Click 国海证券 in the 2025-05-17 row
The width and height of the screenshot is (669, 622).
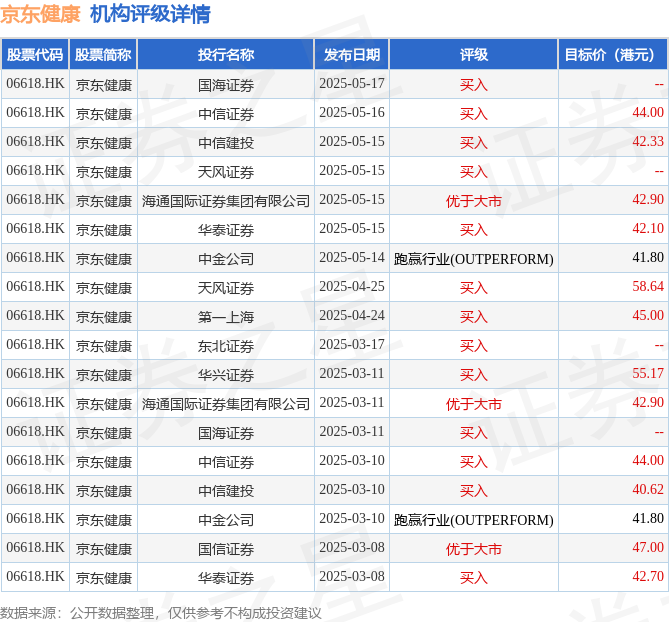click(x=226, y=85)
